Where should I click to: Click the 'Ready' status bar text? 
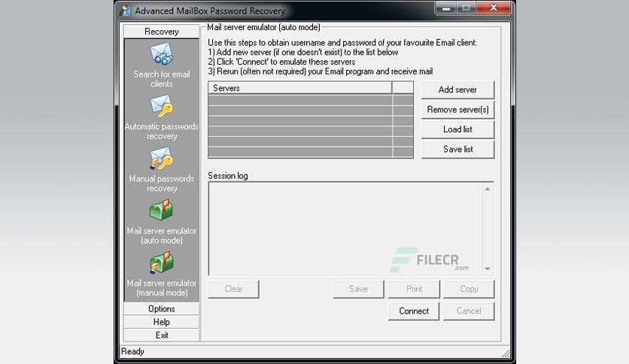point(132,351)
